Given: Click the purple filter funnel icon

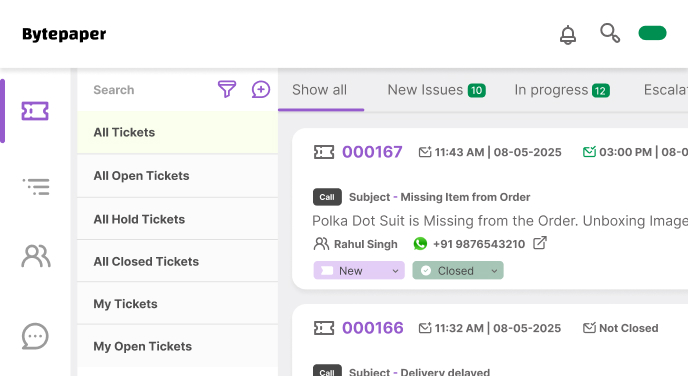Looking at the screenshot, I should (227, 89).
